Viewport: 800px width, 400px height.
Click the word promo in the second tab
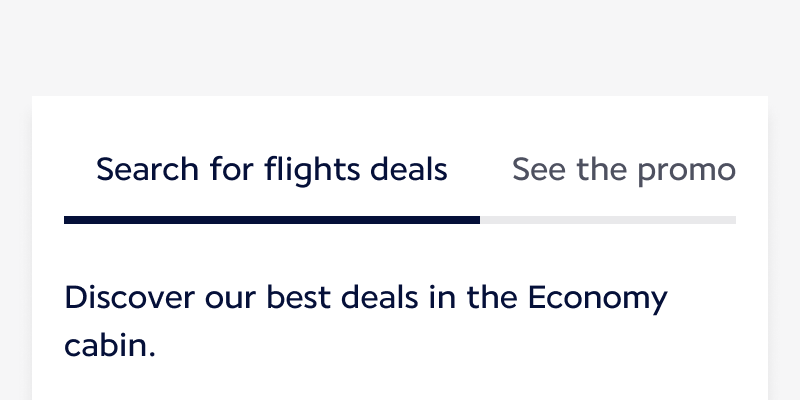tap(685, 170)
